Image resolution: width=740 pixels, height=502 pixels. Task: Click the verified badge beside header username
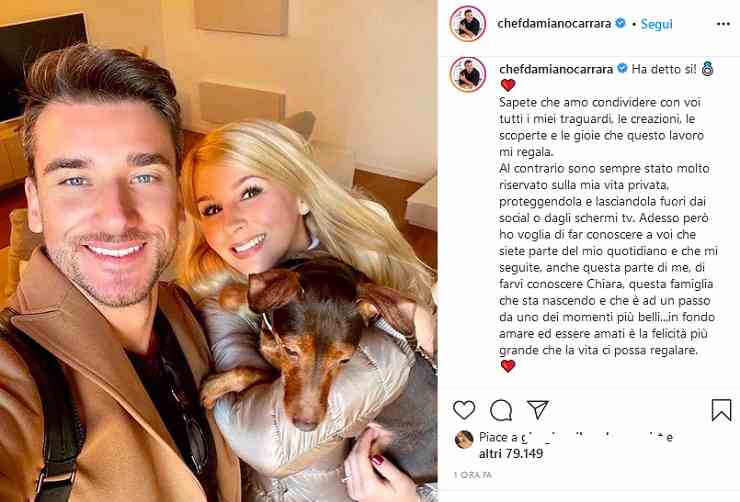coord(621,23)
